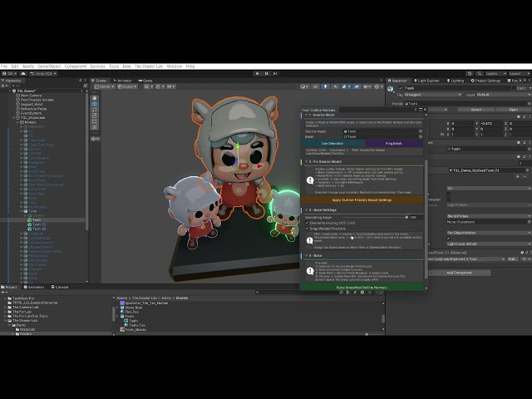Select the Move tool in Scene toolbar
This screenshot has width=532, height=399.
[x=95, y=104]
